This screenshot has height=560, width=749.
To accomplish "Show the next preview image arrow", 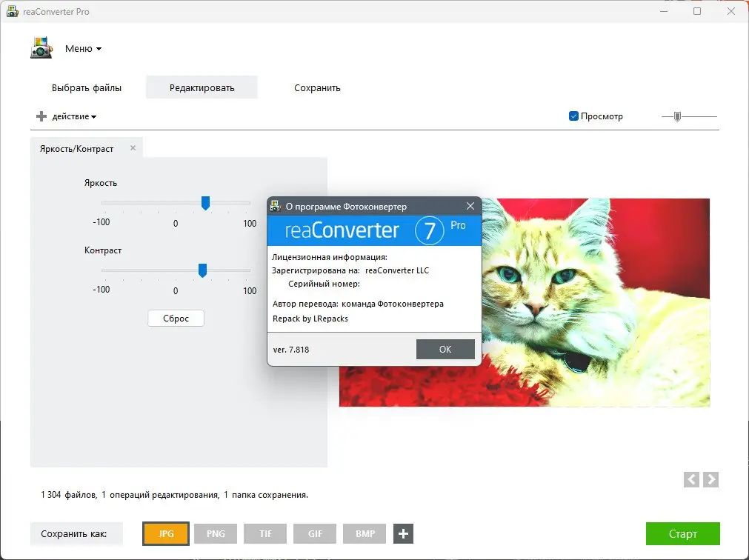I will pyautogui.click(x=710, y=479).
